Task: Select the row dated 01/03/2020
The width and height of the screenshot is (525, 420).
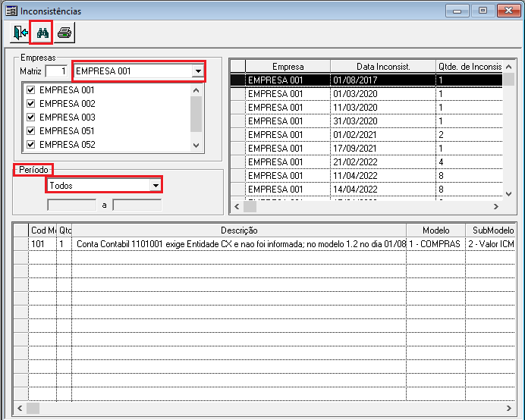Action: [366, 94]
